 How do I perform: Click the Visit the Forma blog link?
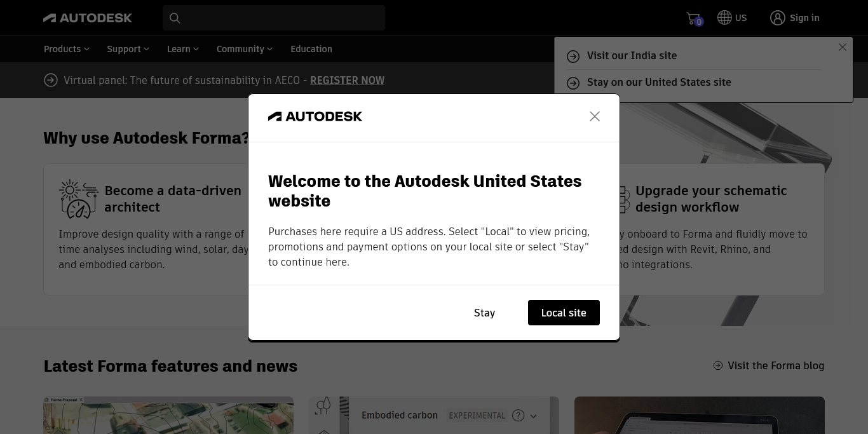(x=776, y=365)
